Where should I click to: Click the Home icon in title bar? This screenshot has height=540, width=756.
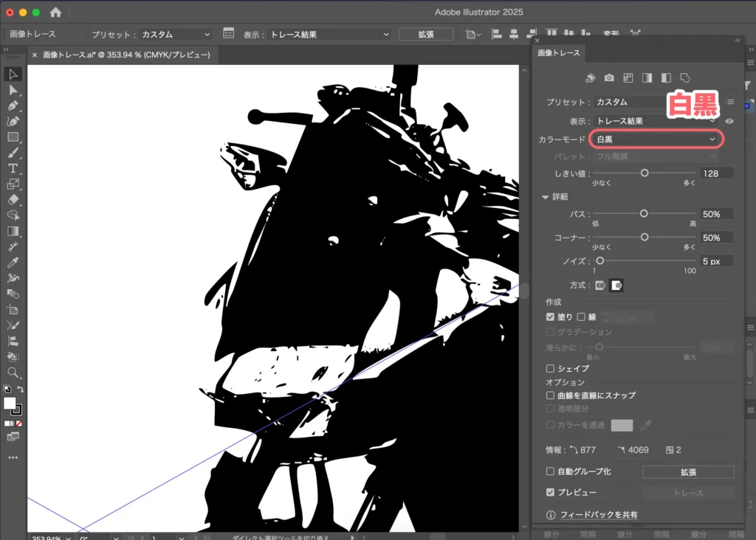[55, 13]
